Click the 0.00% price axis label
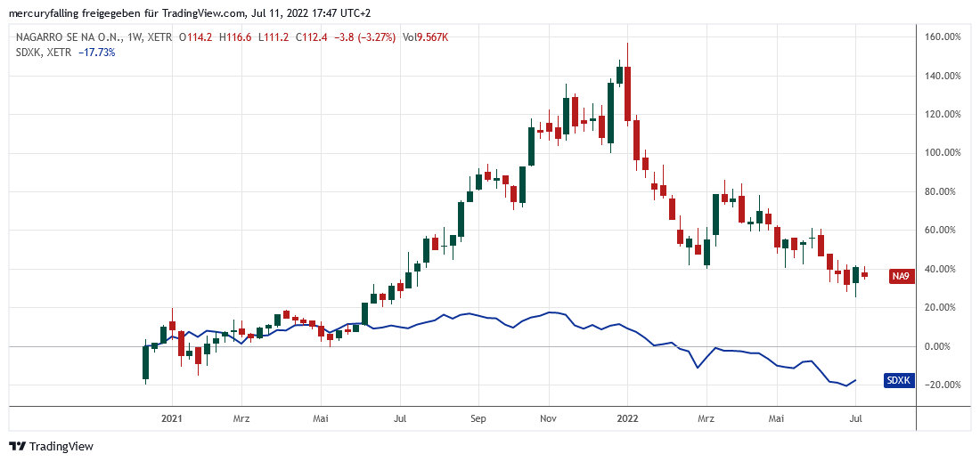980x462 pixels. coord(947,346)
